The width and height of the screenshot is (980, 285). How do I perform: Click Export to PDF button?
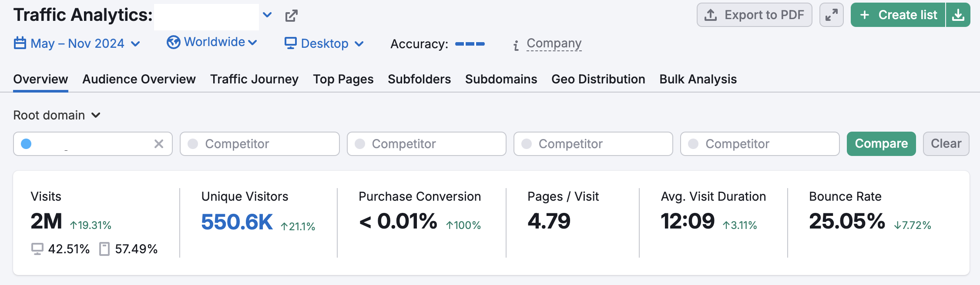click(x=754, y=15)
